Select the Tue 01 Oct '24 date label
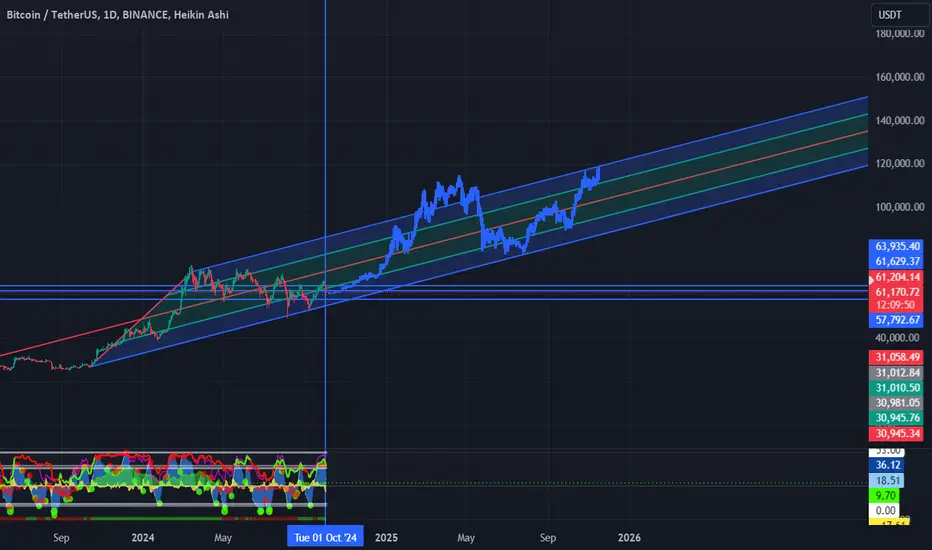Screen dimensions: 932x550 (x=325, y=537)
